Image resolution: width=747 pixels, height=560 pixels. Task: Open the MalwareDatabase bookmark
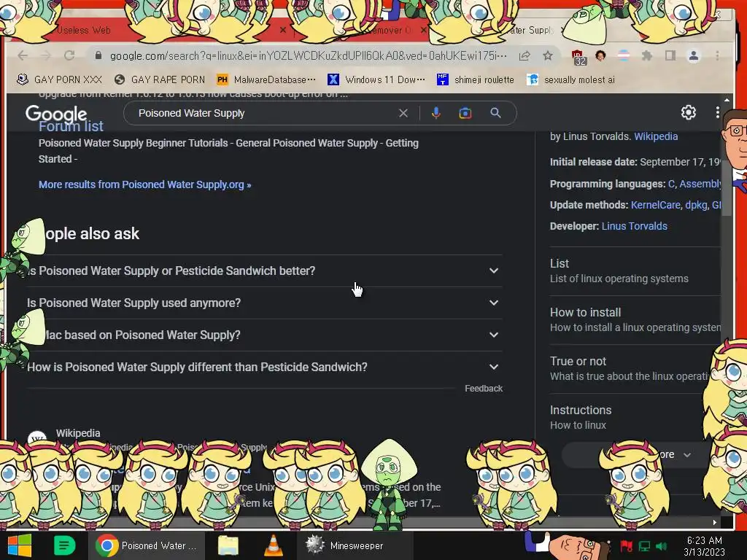266,79
